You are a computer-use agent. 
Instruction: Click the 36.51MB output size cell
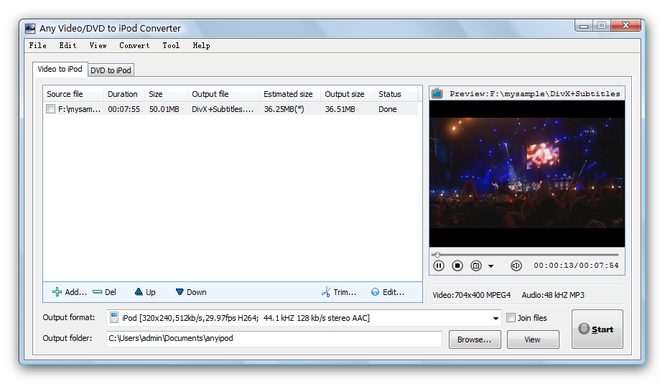(340, 109)
